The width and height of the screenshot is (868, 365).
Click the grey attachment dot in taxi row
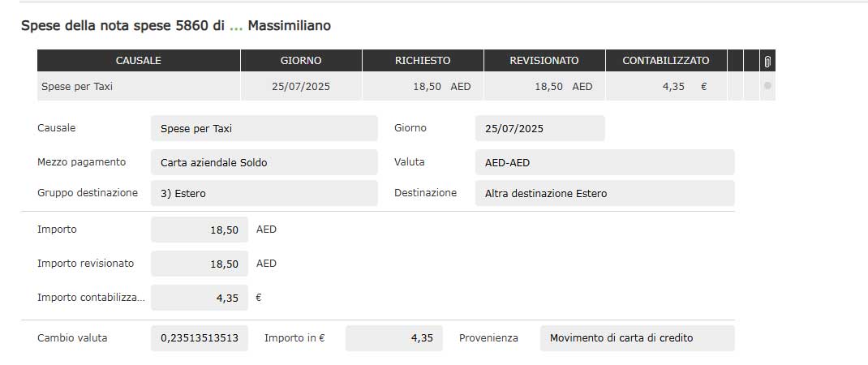pos(767,86)
